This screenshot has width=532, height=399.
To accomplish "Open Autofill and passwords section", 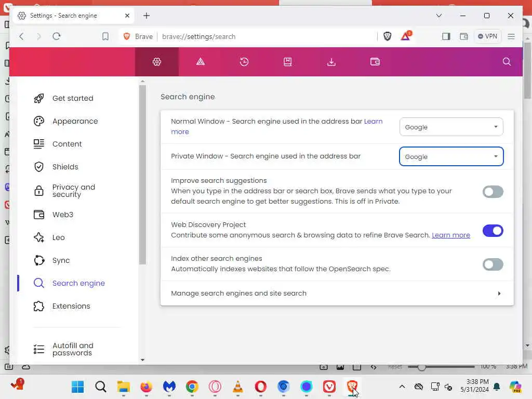I will pos(73,349).
